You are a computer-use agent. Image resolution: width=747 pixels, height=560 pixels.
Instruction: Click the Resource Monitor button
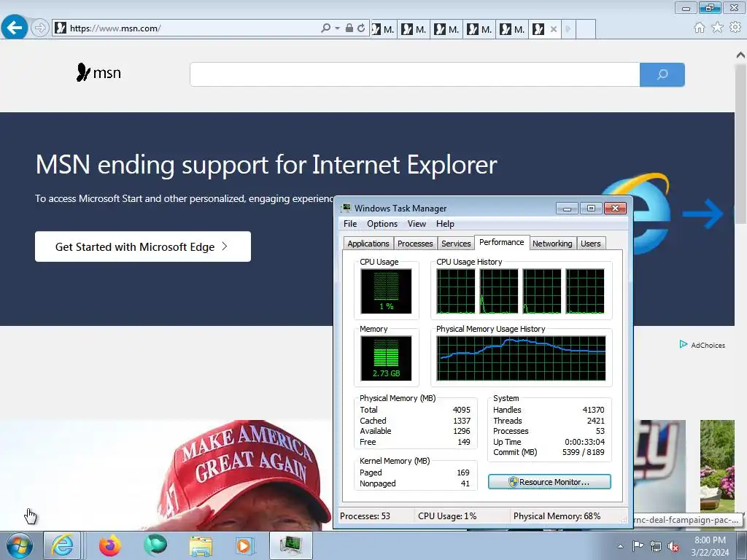(549, 482)
